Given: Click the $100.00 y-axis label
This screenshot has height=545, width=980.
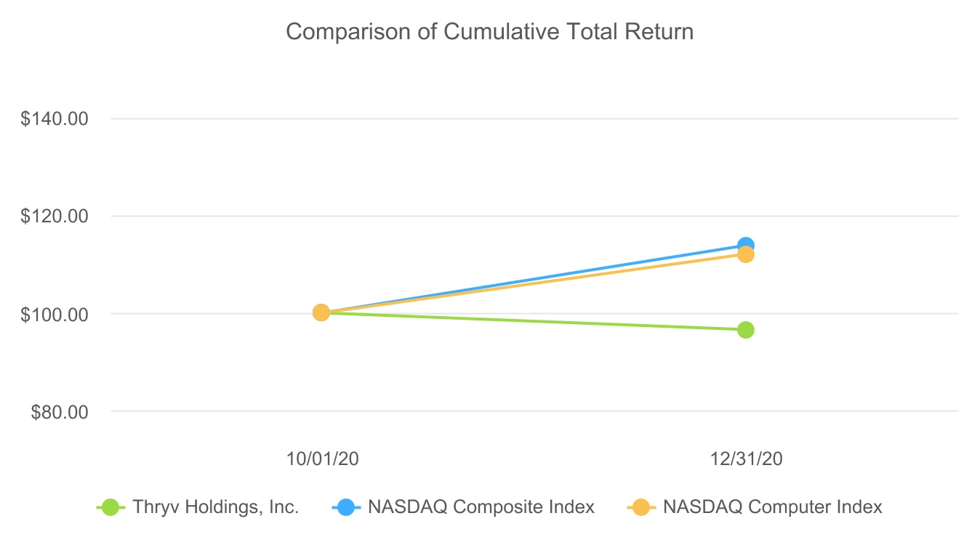Looking at the screenshot, I should tap(55, 314).
